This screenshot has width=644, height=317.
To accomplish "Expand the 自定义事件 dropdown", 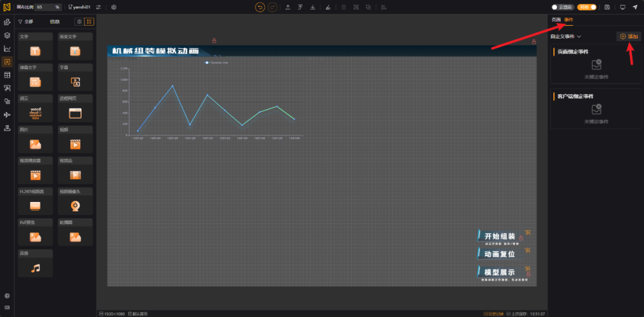I will click(566, 36).
